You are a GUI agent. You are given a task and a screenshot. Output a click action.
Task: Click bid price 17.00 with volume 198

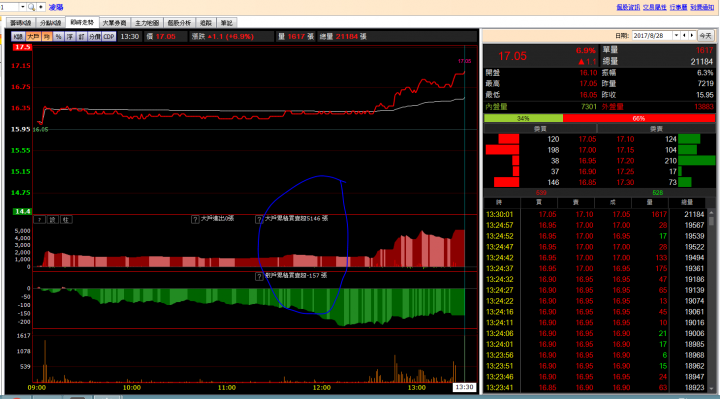587,150
